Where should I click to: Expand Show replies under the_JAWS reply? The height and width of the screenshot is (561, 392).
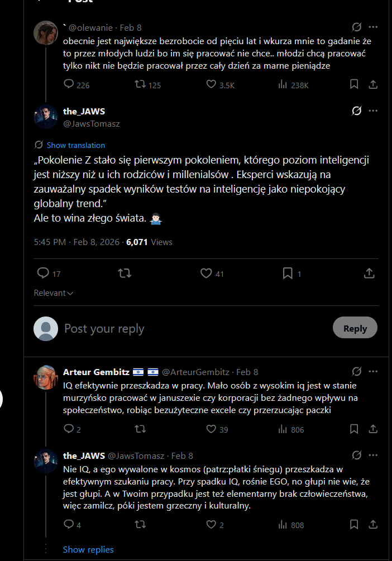coord(88,550)
